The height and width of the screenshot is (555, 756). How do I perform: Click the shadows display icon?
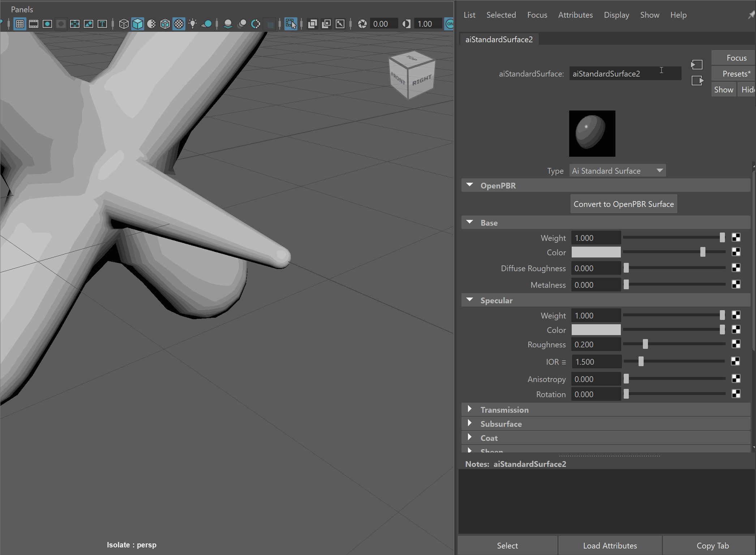(x=207, y=24)
